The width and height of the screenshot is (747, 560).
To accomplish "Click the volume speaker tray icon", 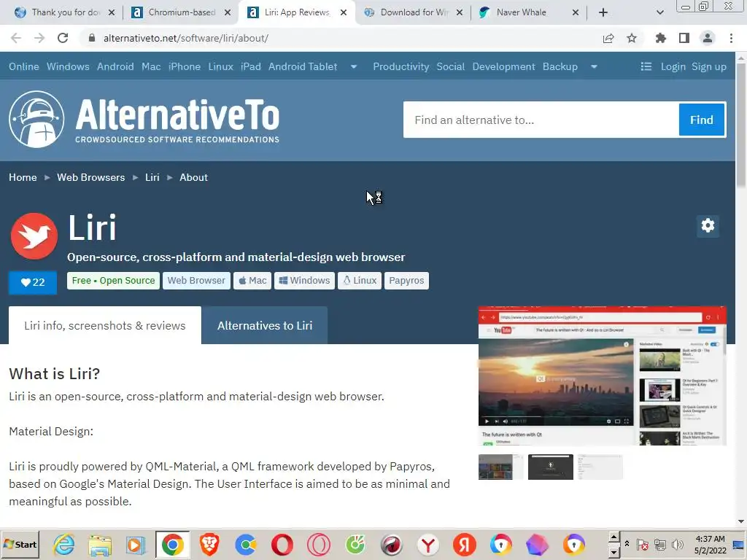I will pos(677,544).
